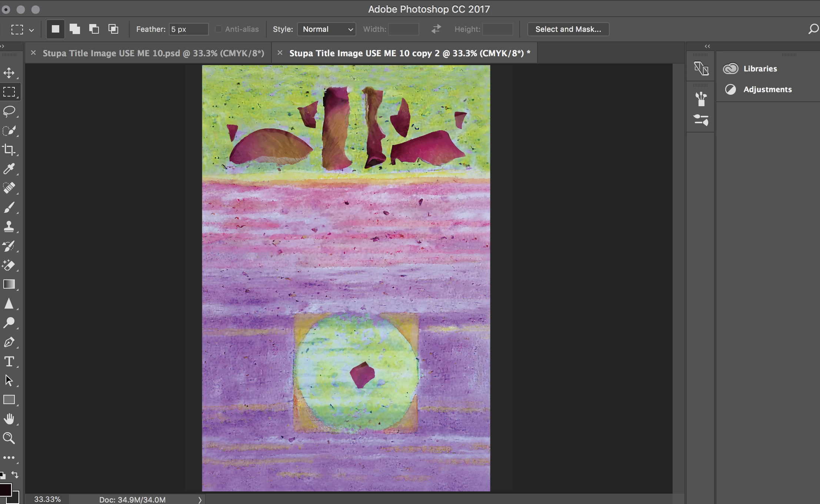Select the Move tool

[9, 73]
